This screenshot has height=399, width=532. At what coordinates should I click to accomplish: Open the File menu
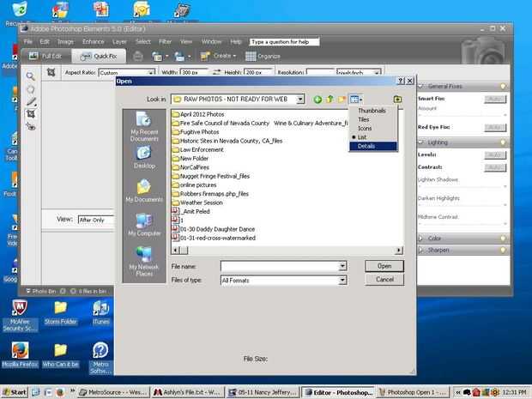[27, 42]
